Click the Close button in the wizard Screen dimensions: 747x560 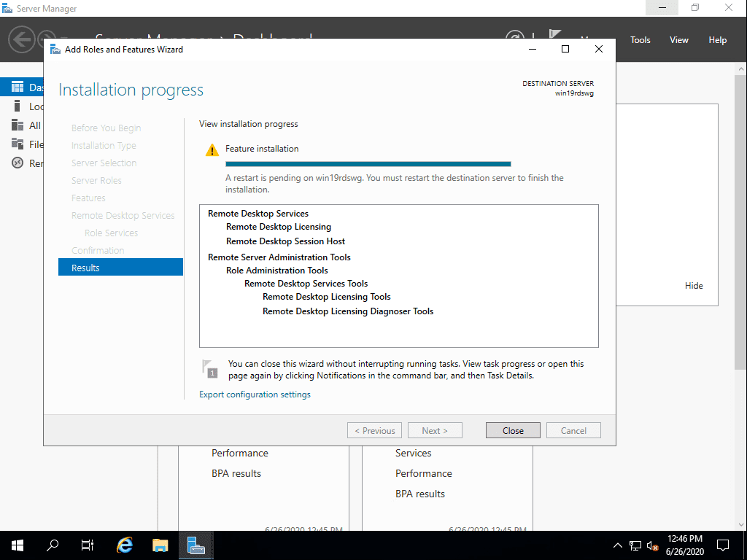[x=513, y=430]
